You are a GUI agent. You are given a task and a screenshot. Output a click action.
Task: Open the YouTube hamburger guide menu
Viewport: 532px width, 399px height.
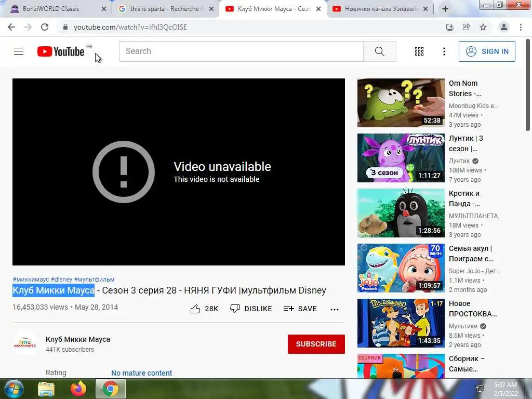(19, 51)
